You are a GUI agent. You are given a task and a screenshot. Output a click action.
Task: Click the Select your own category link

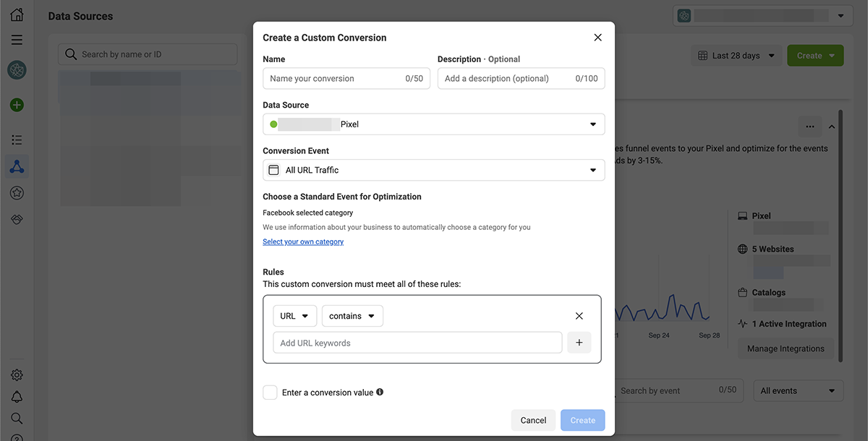pyautogui.click(x=303, y=241)
